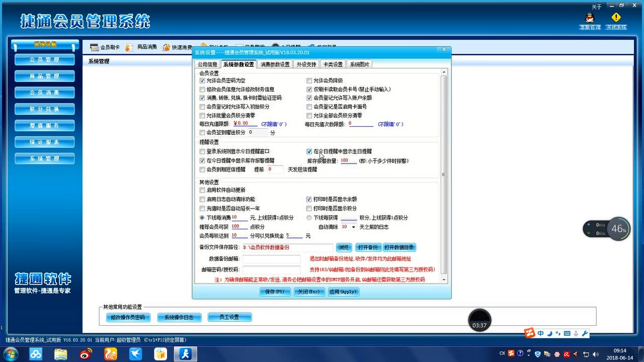Enable 启用软件自动更新 checkbox
This screenshot has height=362, width=644.
(203, 191)
